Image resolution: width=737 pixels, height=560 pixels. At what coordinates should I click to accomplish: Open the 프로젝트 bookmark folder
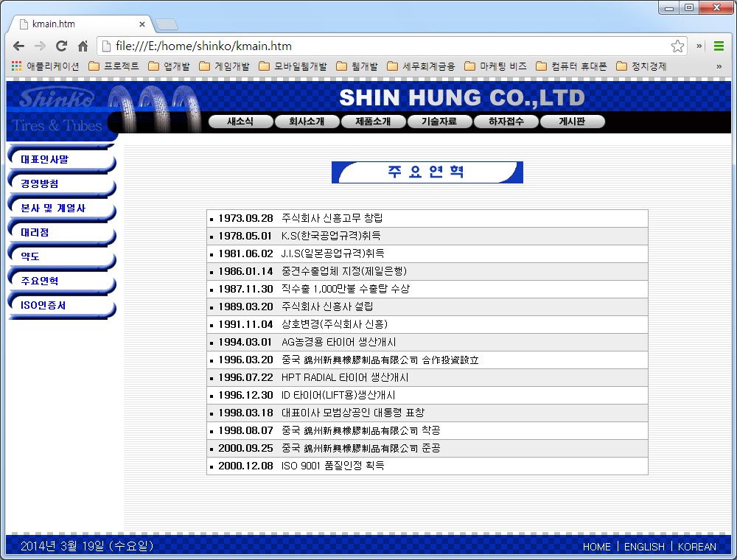click(x=113, y=66)
